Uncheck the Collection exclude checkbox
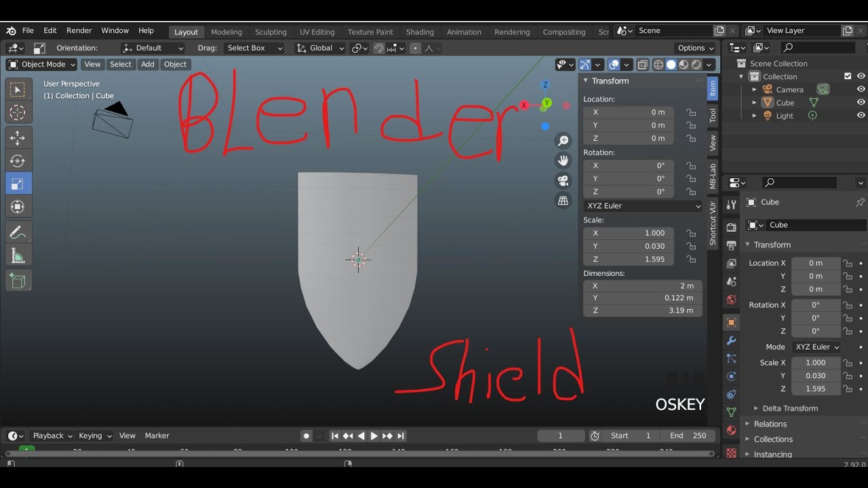The height and width of the screenshot is (488, 868). pos(848,77)
